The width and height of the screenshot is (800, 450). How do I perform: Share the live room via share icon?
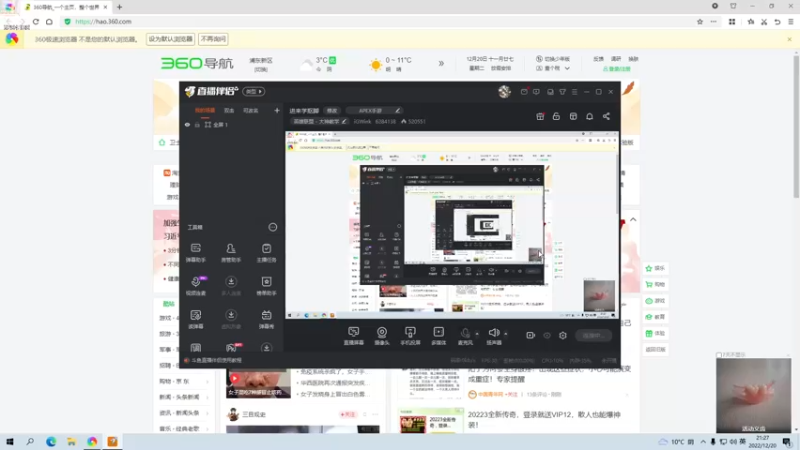click(606, 116)
